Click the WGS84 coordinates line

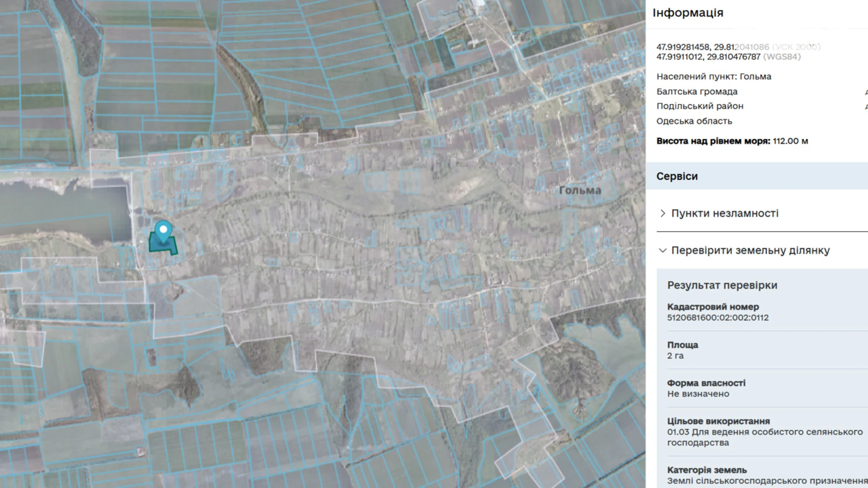pos(728,57)
